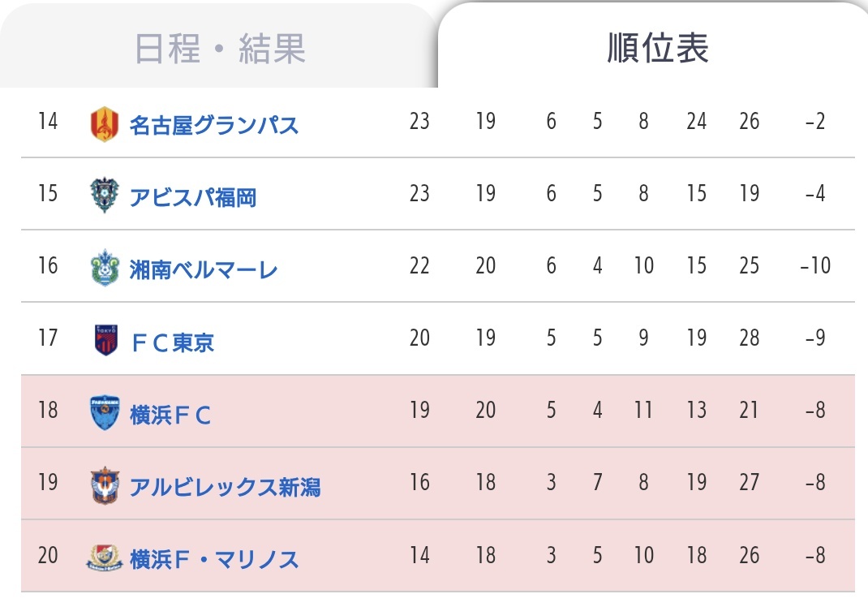This screenshot has width=868, height=607.
Task: Switch to the 日程・結果 tab
Action: [220, 48]
